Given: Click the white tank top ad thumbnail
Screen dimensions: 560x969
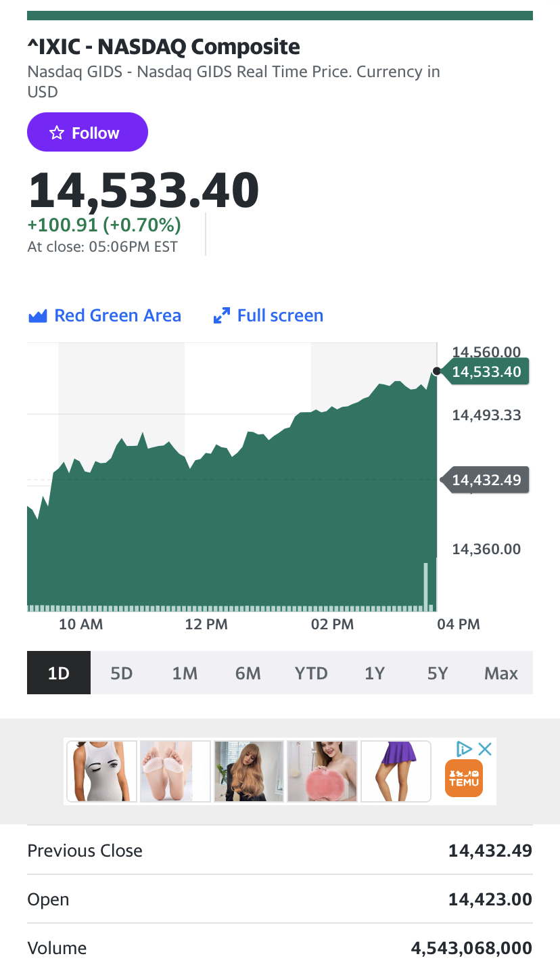Looking at the screenshot, I should 101,771.
